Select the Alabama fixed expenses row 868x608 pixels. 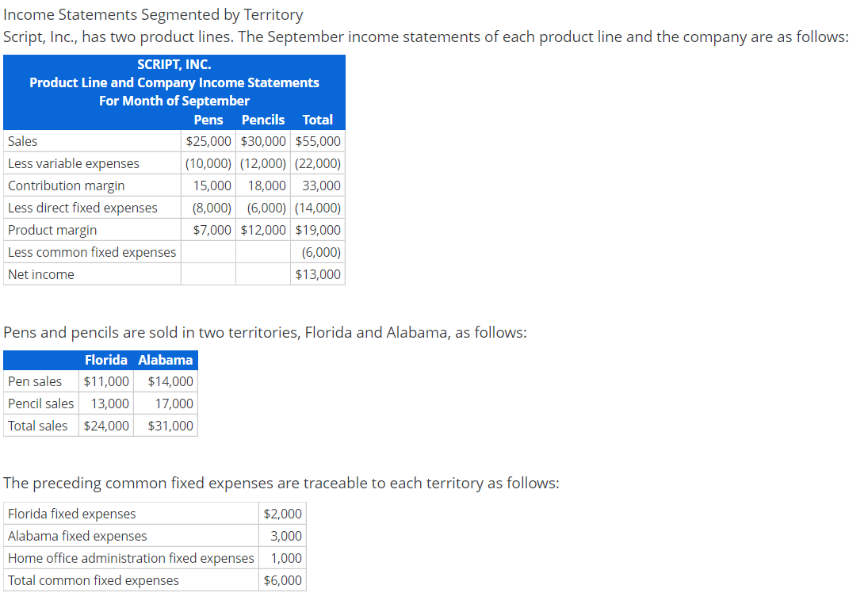tap(77, 536)
